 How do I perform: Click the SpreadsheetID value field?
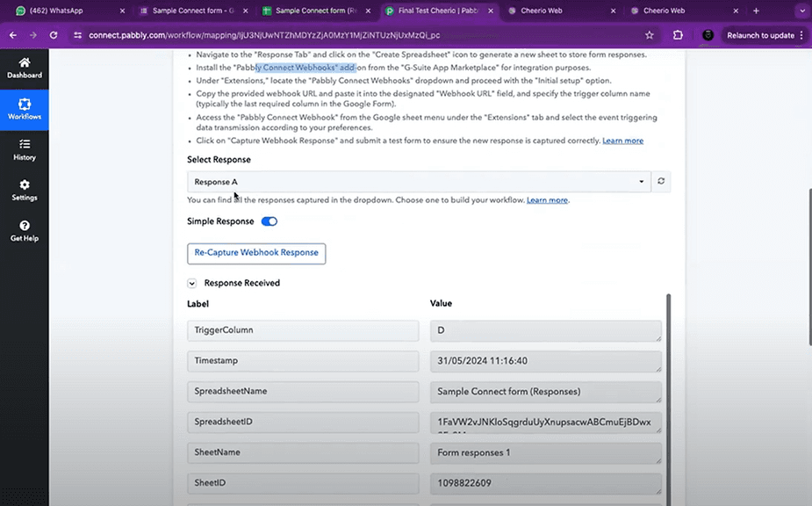coord(546,423)
